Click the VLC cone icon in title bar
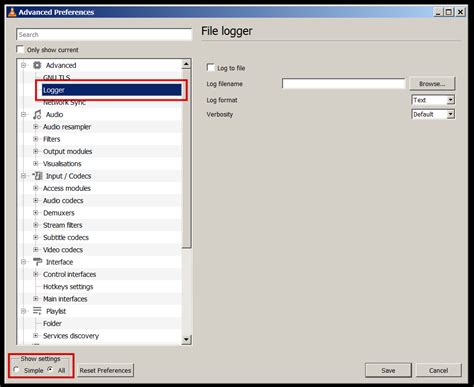 tap(12, 12)
